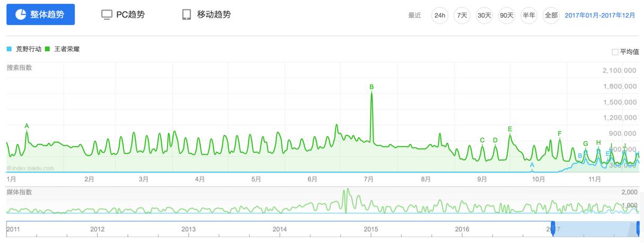
Task: Select the 半年 half-year range
Action: tap(529, 15)
